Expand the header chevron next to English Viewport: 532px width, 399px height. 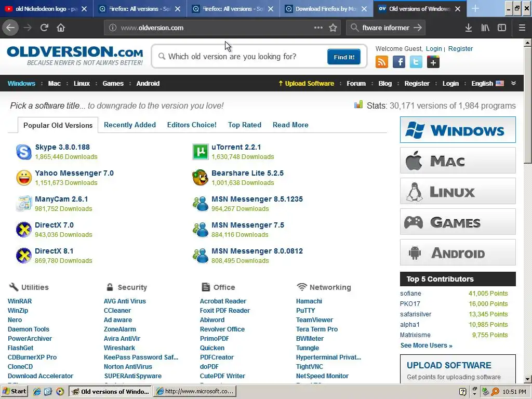(x=513, y=83)
